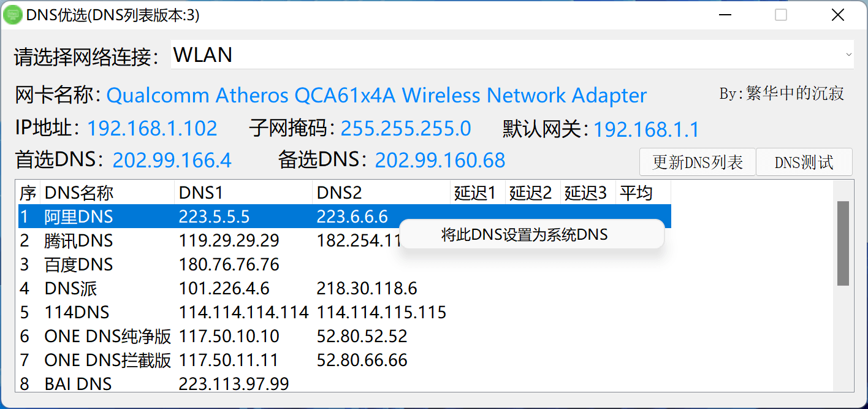Viewport: 868px width, 409px height.
Task: Click the DNS1 column header
Action: tap(243, 193)
